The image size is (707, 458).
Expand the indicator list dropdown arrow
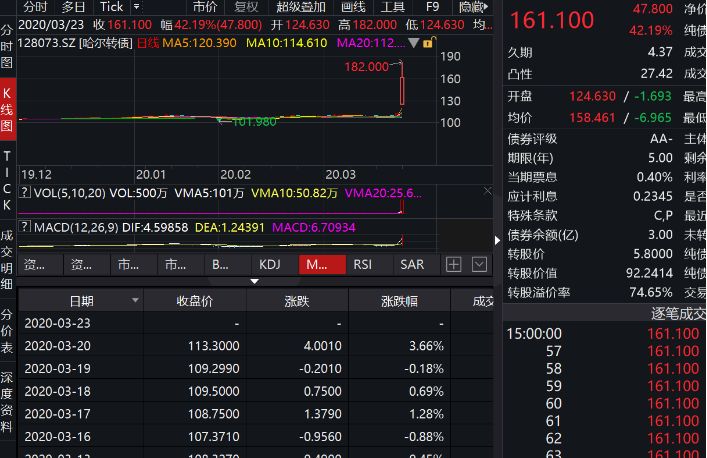(x=479, y=264)
